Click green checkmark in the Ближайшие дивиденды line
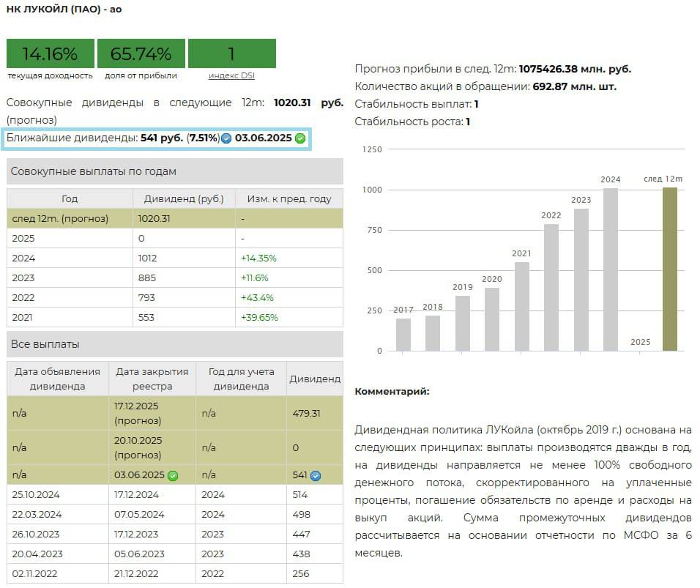This screenshot has width=700, height=588. (300, 138)
